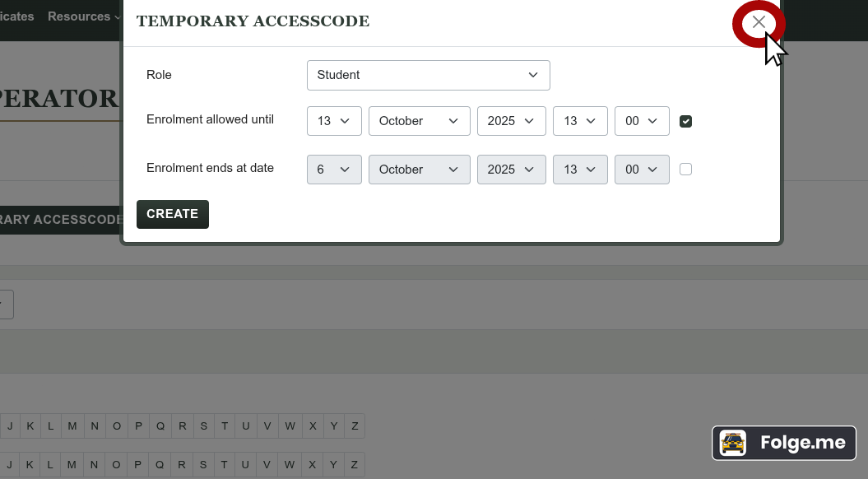This screenshot has height=479, width=868.
Task: Uncheck the Enrolment allowed until checkbox
Action: pos(685,122)
